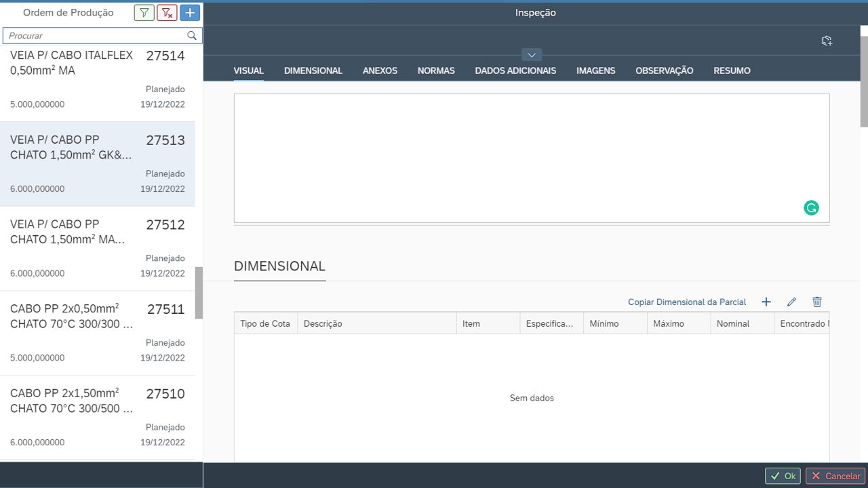Viewport: 868px width, 488px height.
Task: Confirm with the Ok button
Action: tap(783, 476)
